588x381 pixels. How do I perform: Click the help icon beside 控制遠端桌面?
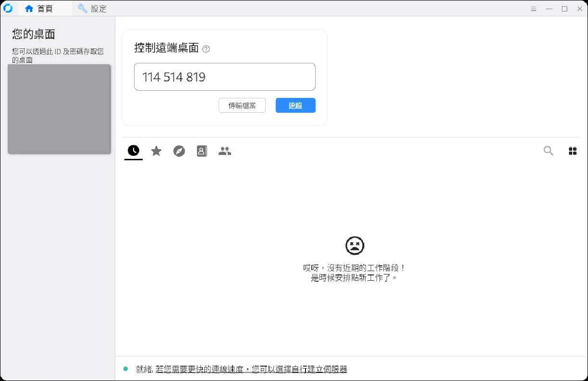point(206,49)
